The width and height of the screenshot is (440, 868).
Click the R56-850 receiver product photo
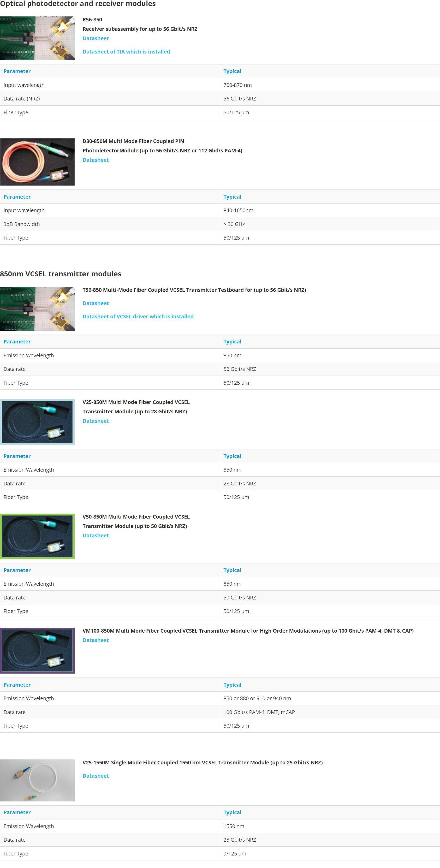pos(37,38)
